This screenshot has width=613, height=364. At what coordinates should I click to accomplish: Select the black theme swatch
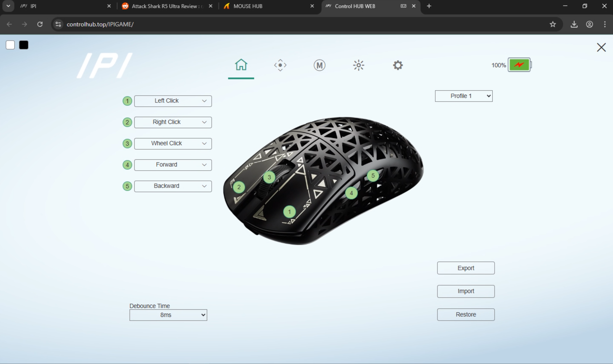(x=24, y=45)
